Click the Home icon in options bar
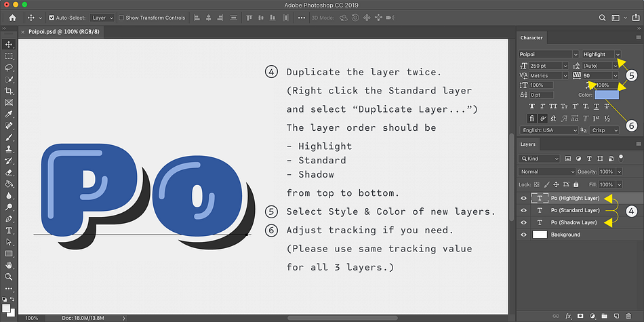The height and width of the screenshot is (322, 644). [x=13, y=18]
